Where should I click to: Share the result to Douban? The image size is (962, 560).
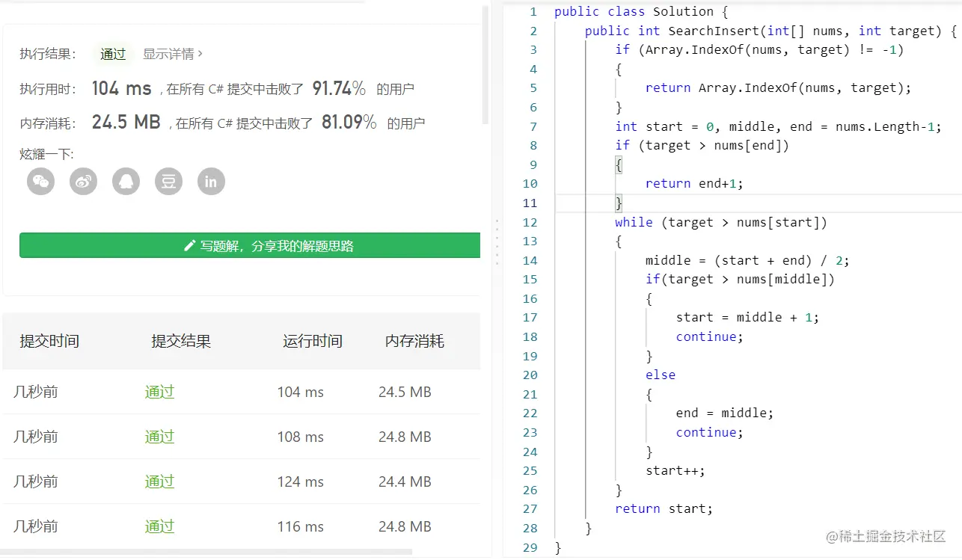click(x=169, y=181)
